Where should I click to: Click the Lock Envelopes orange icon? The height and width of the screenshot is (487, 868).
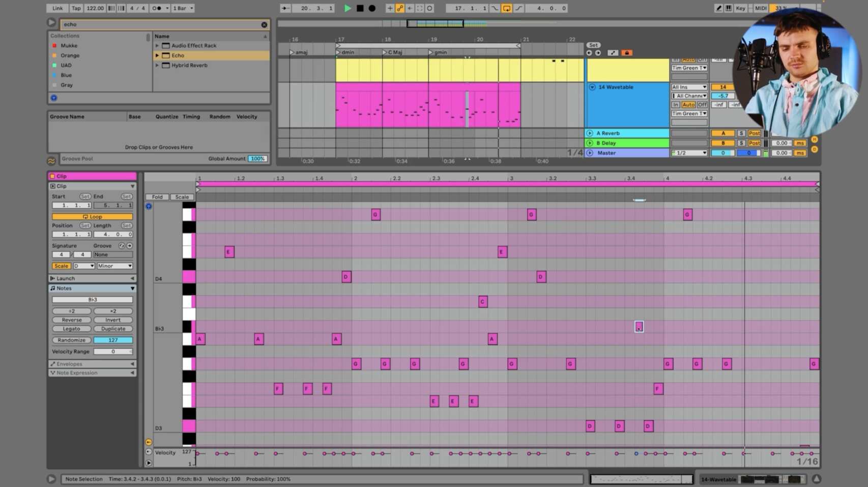point(626,53)
